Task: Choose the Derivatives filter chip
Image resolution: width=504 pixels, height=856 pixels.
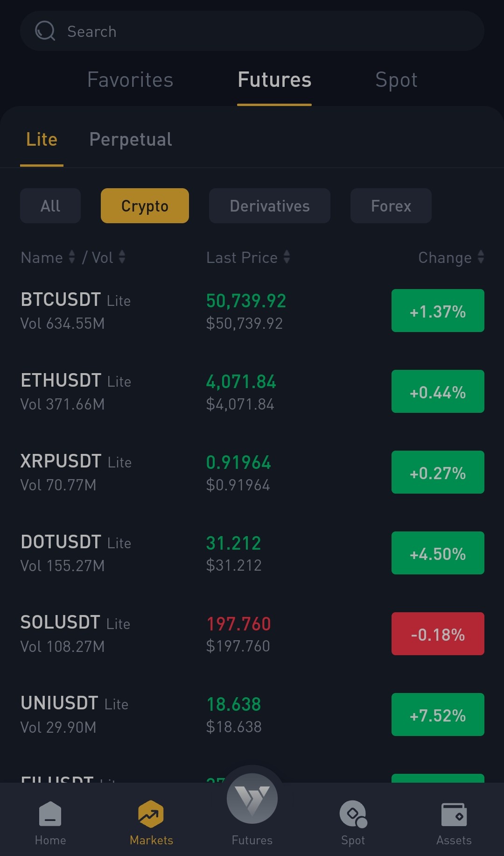Action: [270, 206]
